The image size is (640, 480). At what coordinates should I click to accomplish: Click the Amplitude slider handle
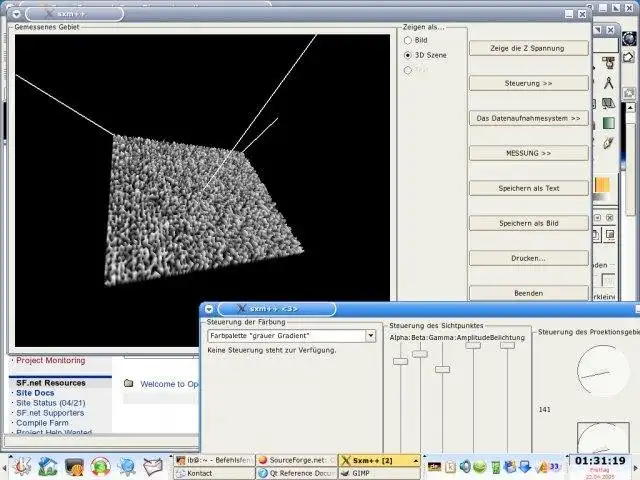tap(473, 346)
